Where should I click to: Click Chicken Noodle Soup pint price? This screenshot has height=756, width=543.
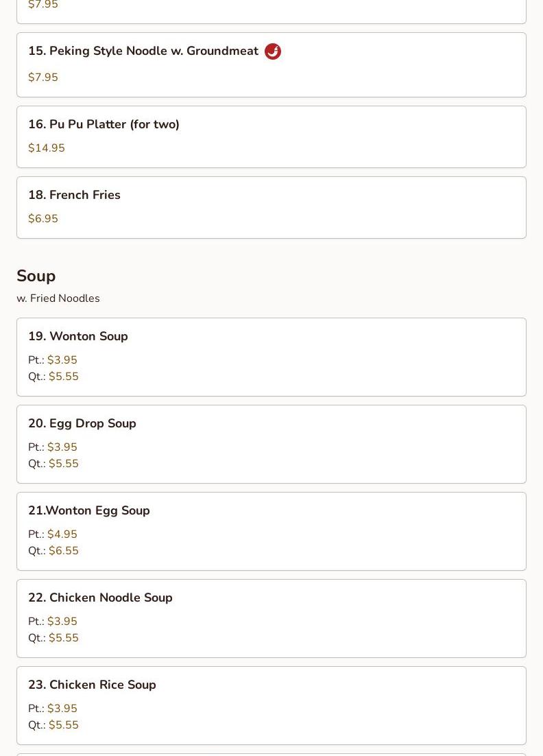pyautogui.click(x=62, y=622)
